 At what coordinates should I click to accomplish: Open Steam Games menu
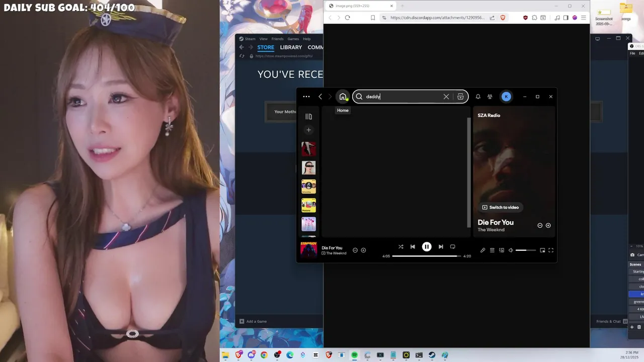tap(293, 39)
